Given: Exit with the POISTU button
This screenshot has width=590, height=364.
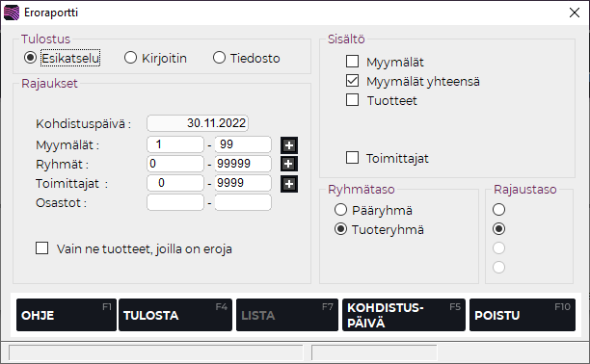Looking at the screenshot, I should pos(523,315).
